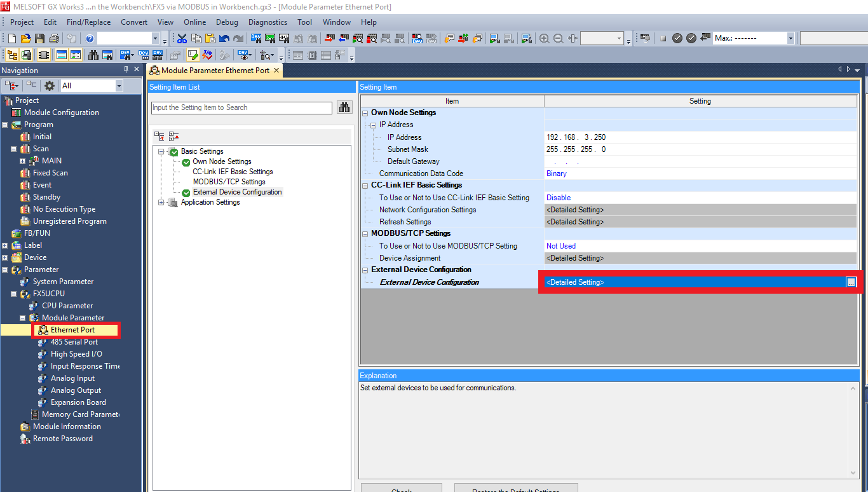This screenshot has height=492, width=868.
Task: Expand the MAIN program node
Action: pos(23,161)
